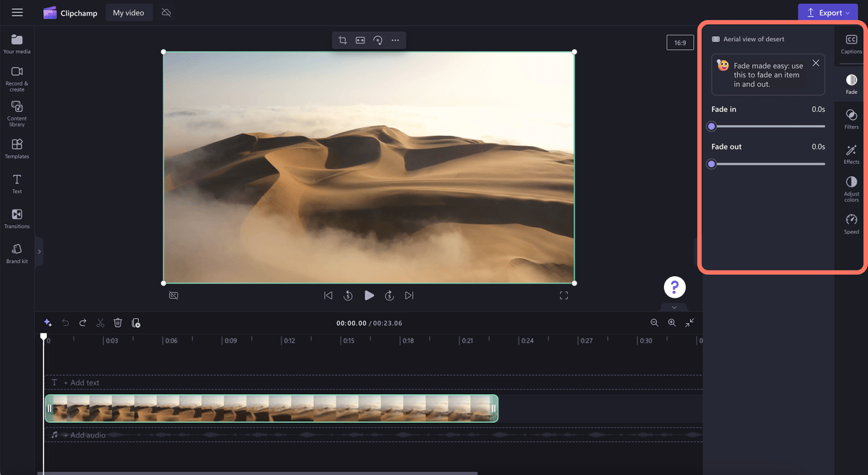Open the hamburger menu
The image size is (868, 475).
pyautogui.click(x=17, y=12)
